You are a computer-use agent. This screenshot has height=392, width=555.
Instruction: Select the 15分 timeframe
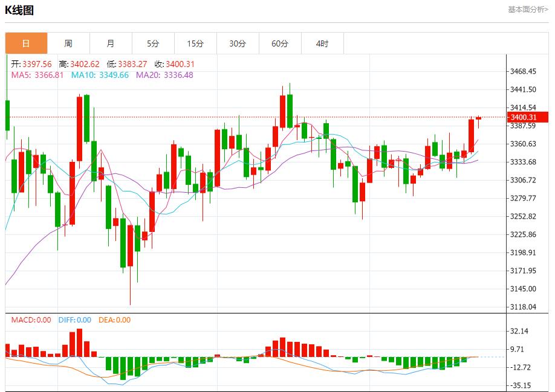(x=196, y=43)
